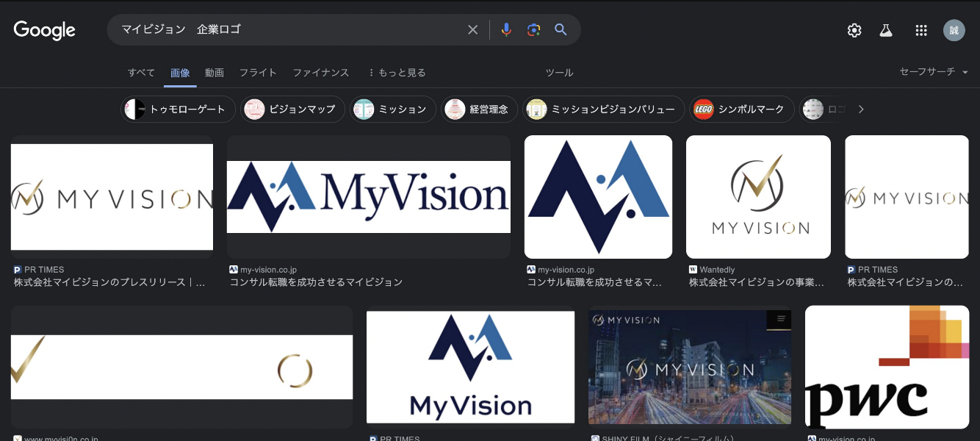Clear the search box text
This screenshot has width=980, height=441.
point(472,29)
